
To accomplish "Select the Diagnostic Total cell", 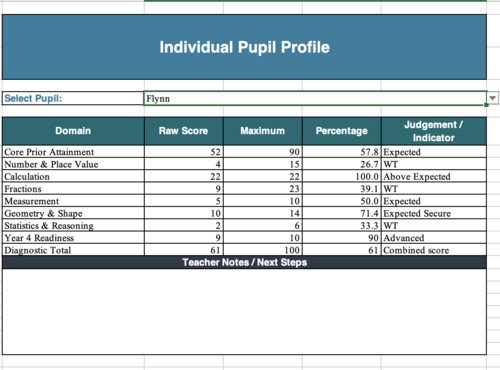I will (x=73, y=250).
